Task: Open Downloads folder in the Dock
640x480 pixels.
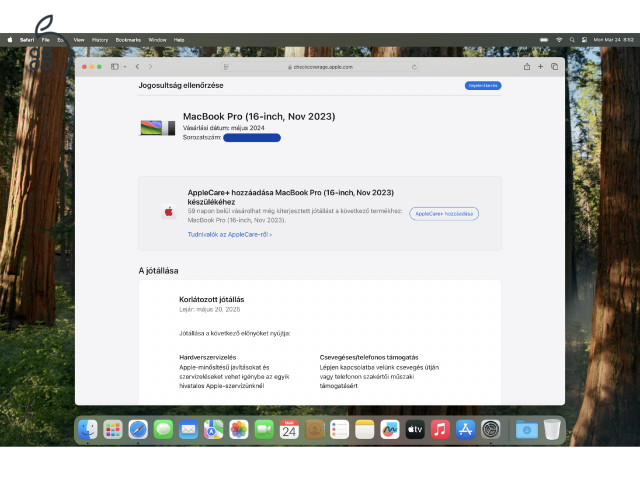Action: tap(527, 429)
